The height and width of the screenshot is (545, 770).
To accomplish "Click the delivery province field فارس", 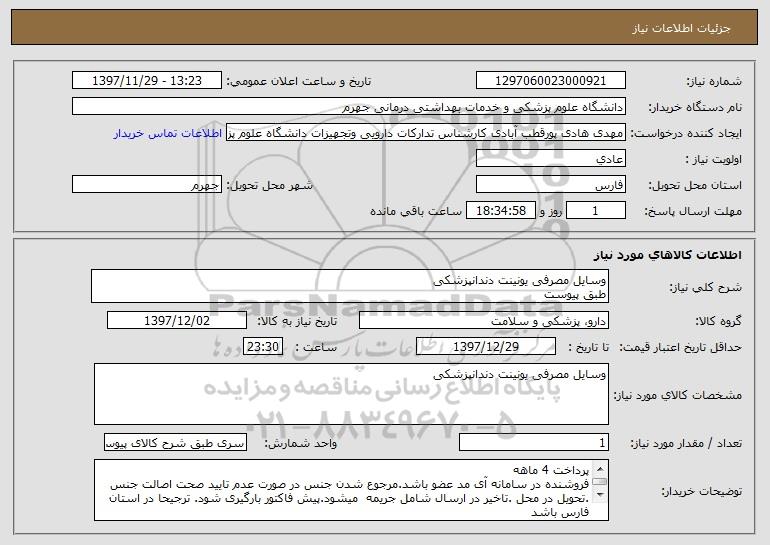I will 550,185.
